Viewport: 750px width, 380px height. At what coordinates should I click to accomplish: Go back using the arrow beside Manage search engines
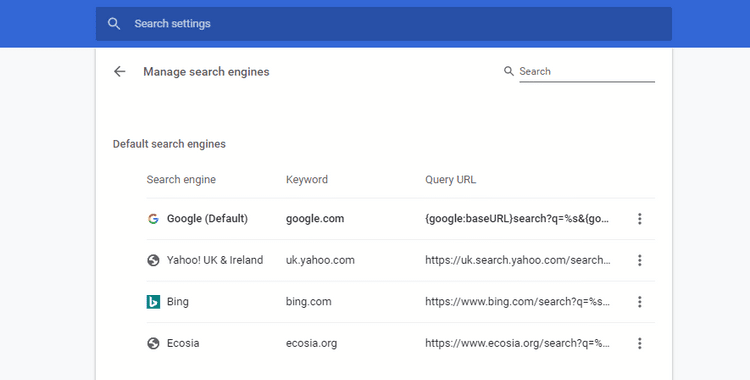tap(119, 72)
